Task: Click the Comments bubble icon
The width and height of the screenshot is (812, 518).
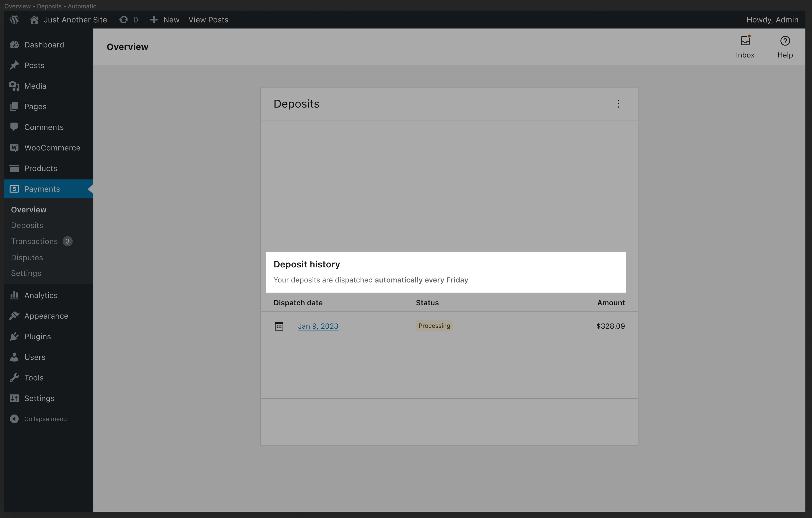Action: pos(14,127)
